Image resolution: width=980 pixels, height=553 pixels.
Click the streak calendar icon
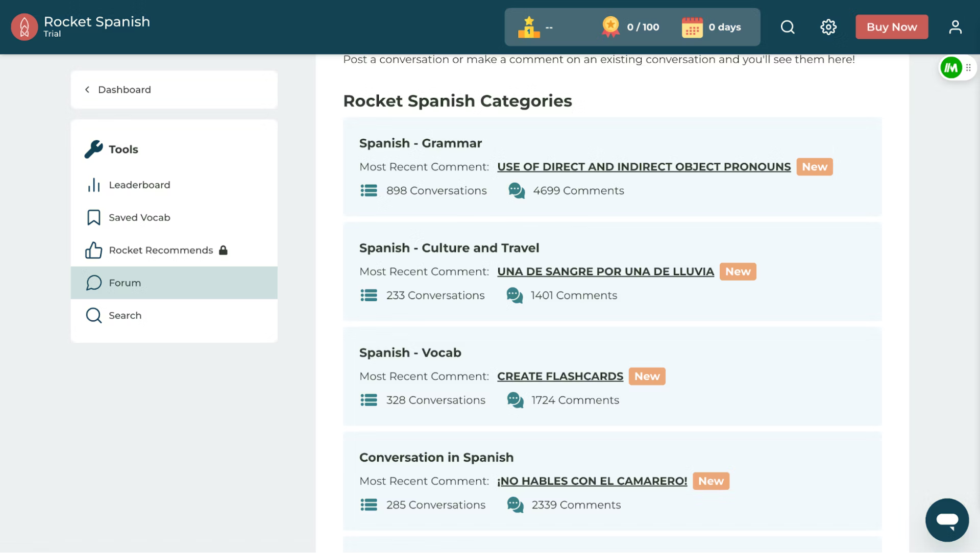pyautogui.click(x=692, y=28)
